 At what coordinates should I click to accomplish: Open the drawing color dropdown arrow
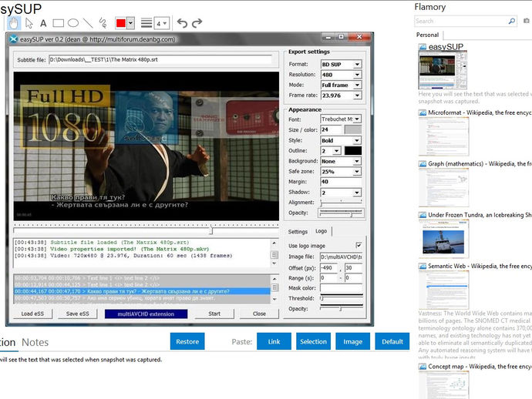[131, 23]
